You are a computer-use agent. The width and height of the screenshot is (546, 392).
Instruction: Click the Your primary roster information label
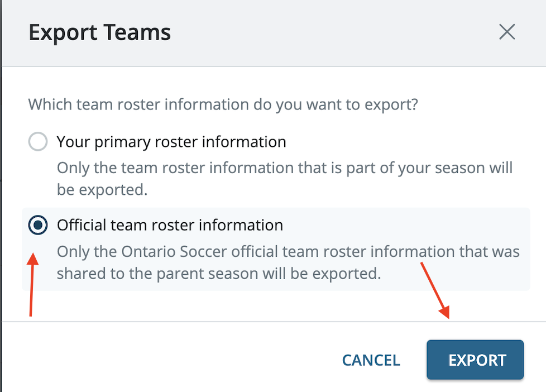tap(170, 141)
